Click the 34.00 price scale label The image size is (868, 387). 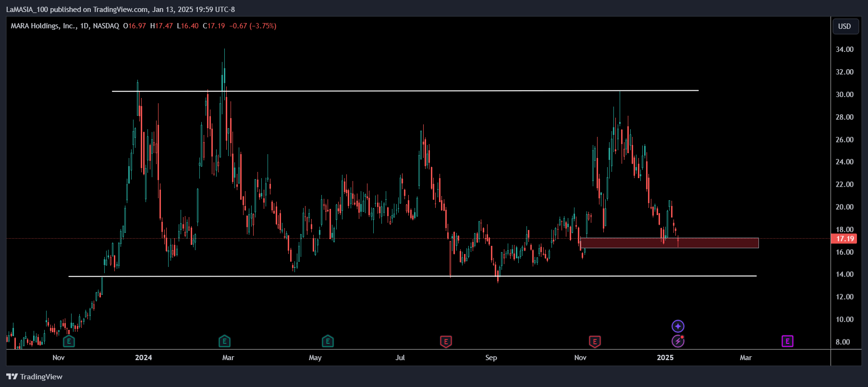coord(844,49)
